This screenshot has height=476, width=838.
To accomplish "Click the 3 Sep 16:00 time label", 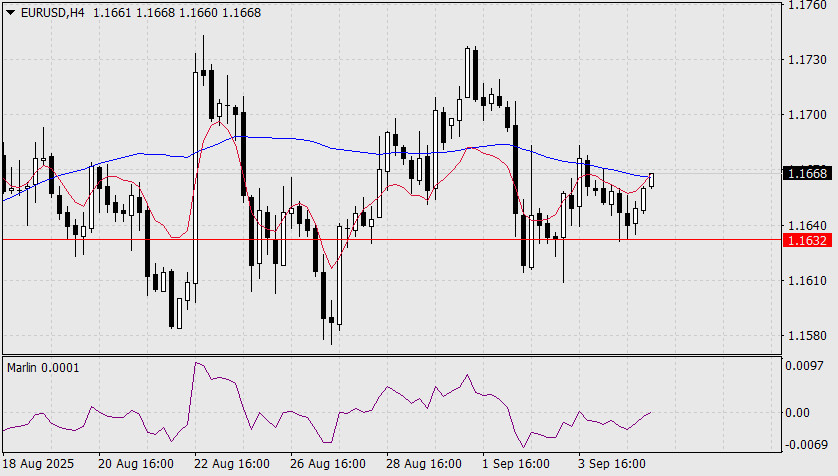I will click(612, 464).
